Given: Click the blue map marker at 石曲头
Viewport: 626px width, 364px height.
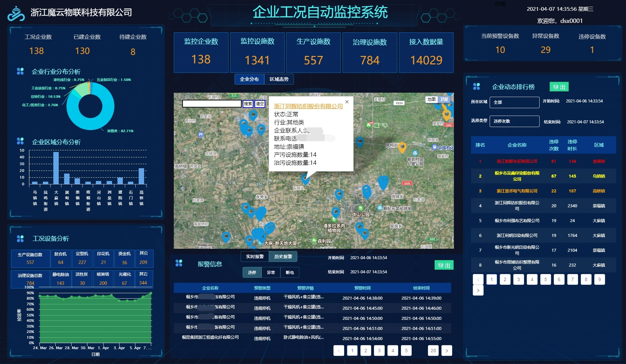Looking at the screenshot, I should click(x=305, y=178).
